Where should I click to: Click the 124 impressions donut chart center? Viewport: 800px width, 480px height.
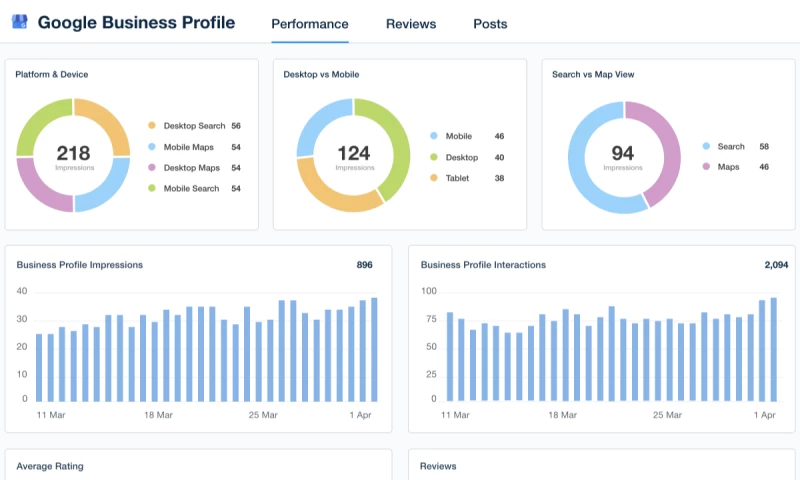(x=353, y=156)
